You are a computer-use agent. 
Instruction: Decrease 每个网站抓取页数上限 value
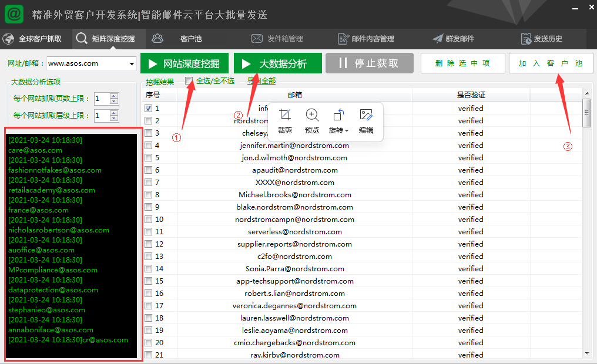pyautogui.click(x=114, y=102)
